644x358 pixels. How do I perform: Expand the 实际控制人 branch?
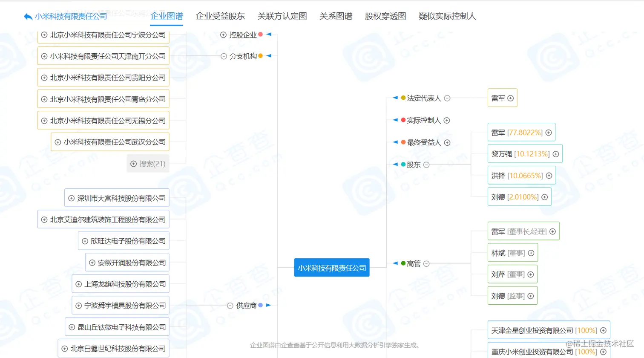[447, 120]
